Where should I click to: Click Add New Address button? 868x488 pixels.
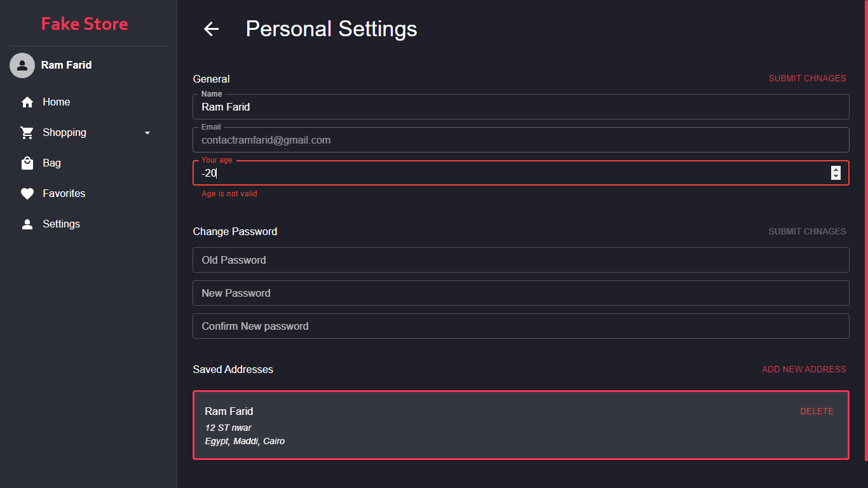tap(804, 369)
